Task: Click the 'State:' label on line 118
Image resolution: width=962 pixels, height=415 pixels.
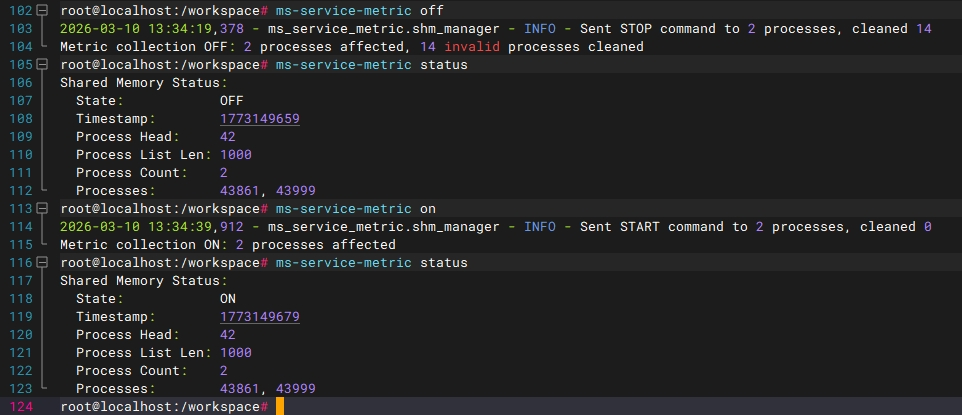Action: click(99, 299)
